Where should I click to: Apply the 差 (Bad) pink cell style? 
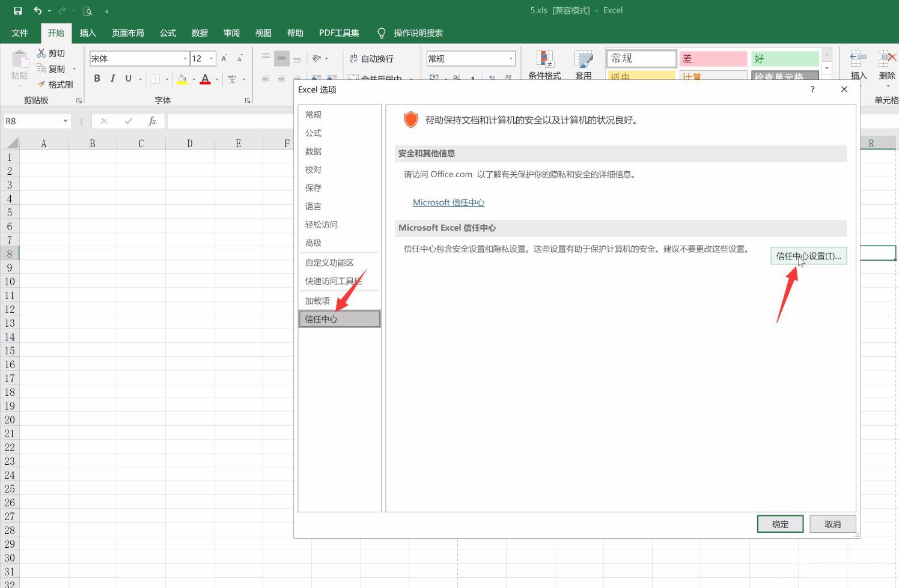[713, 58]
